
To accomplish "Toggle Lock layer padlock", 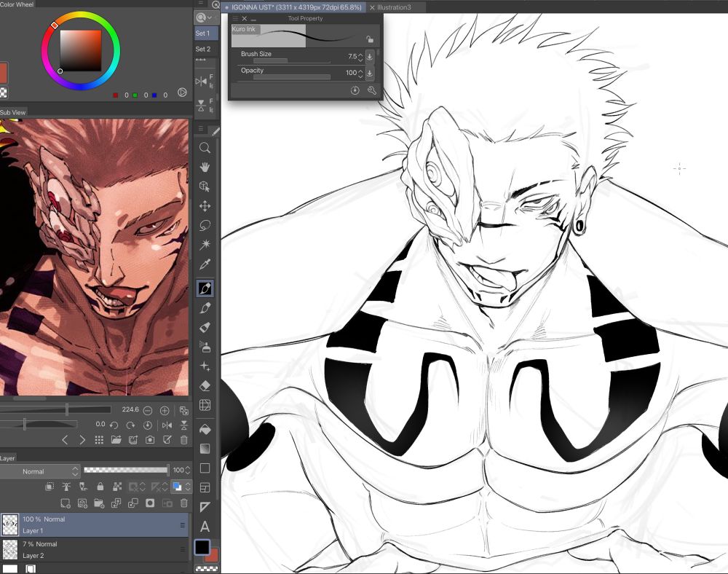I will (100, 487).
